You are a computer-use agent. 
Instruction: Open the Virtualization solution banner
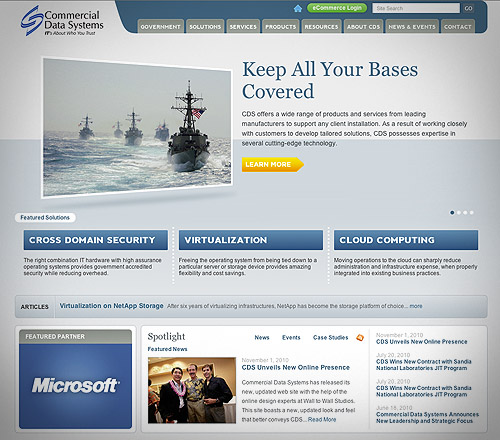tap(251, 240)
